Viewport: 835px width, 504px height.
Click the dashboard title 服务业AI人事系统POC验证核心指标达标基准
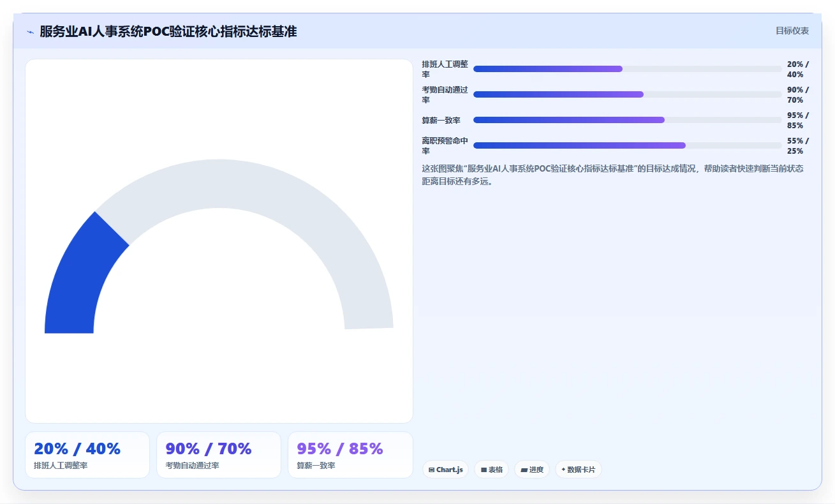(168, 31)
